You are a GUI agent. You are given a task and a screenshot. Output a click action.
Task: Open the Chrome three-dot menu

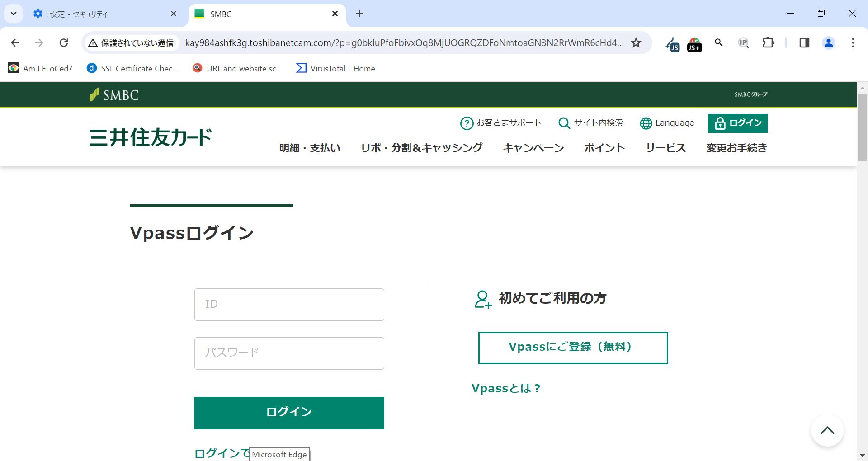(853, 42)
